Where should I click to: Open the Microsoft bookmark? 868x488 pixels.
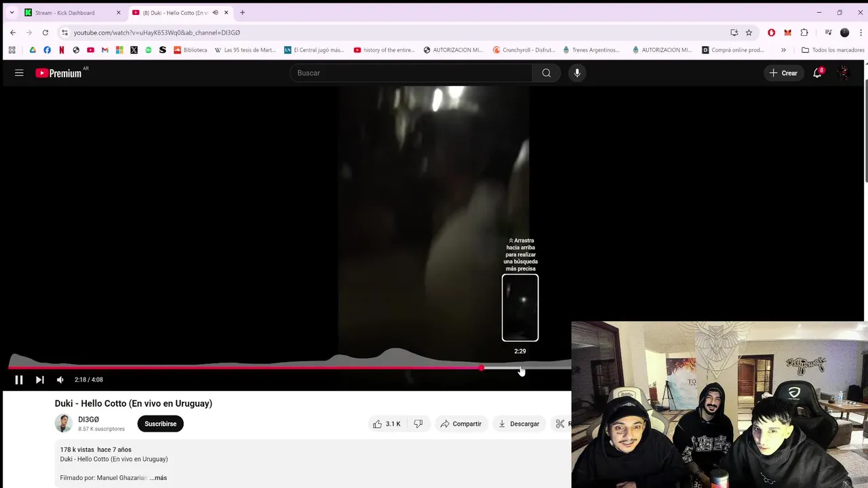119,49
